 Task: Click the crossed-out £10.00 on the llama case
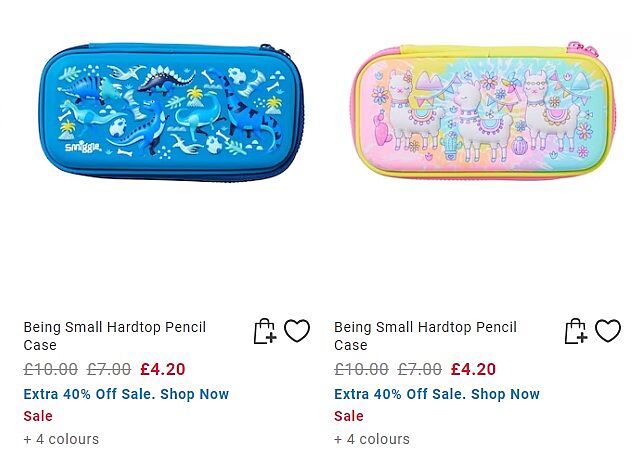[361, 370]
